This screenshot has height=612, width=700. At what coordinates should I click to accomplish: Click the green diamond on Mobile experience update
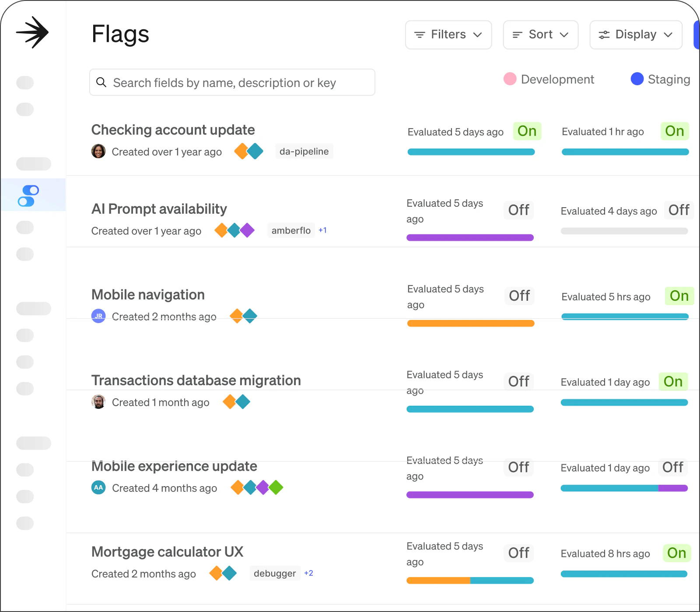point(276,487)
